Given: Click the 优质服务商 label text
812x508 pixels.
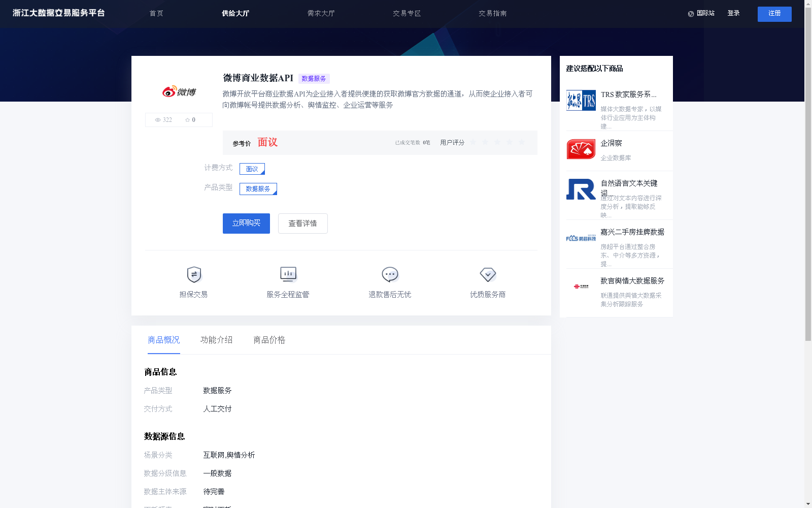Looking at the screenshot, I should (x=488, y=295).
